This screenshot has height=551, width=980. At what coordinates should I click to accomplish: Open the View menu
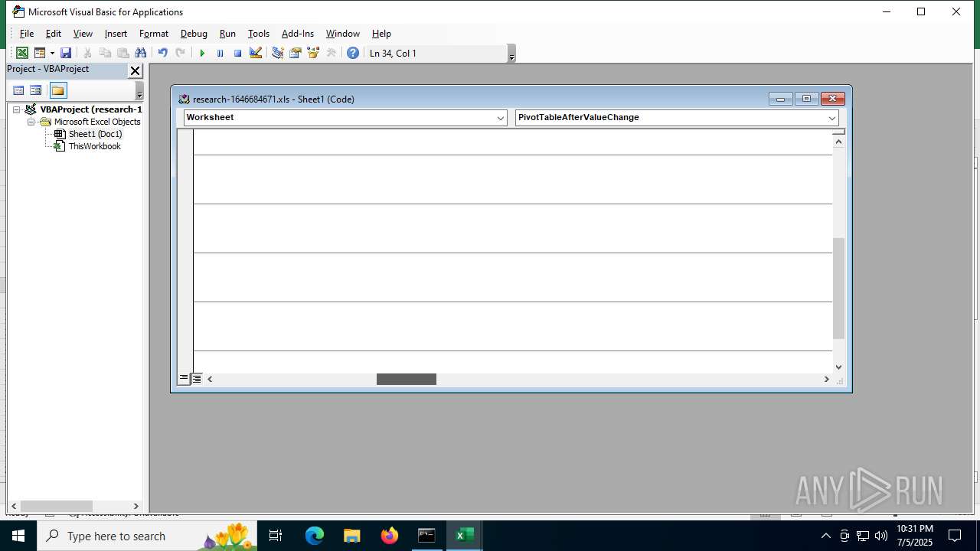point(83,34)
